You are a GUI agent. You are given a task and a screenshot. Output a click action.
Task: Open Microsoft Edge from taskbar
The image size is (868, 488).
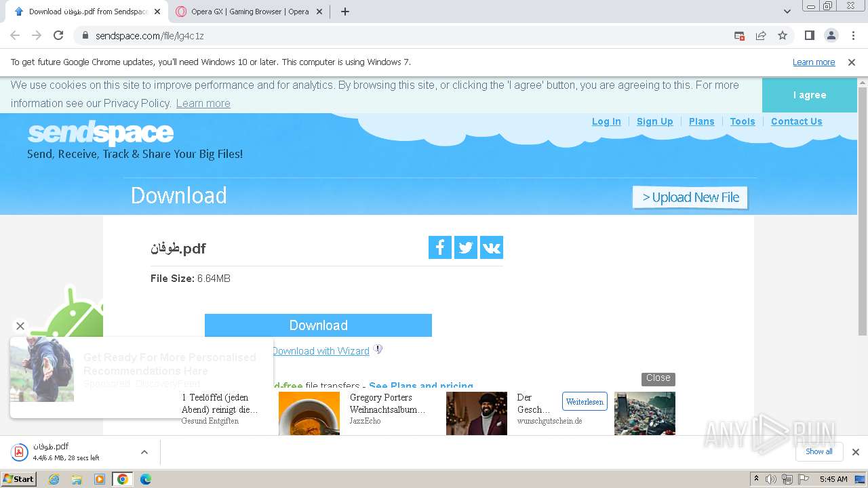145,479
